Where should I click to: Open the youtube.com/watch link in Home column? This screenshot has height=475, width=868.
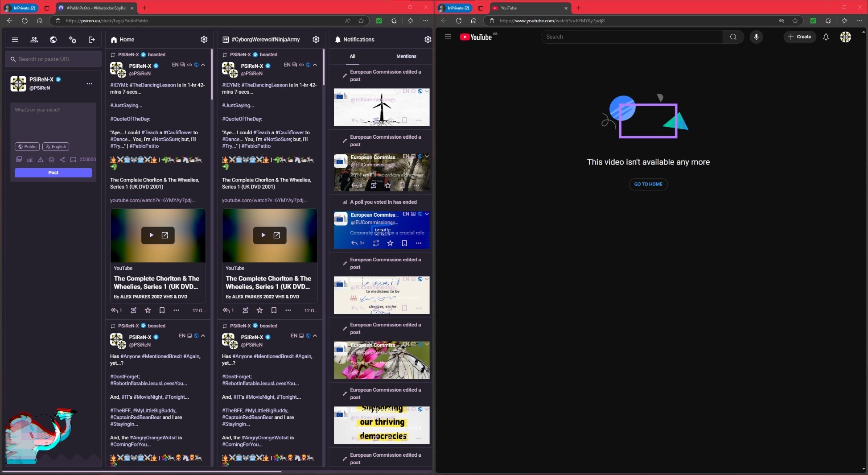point(152,201)
